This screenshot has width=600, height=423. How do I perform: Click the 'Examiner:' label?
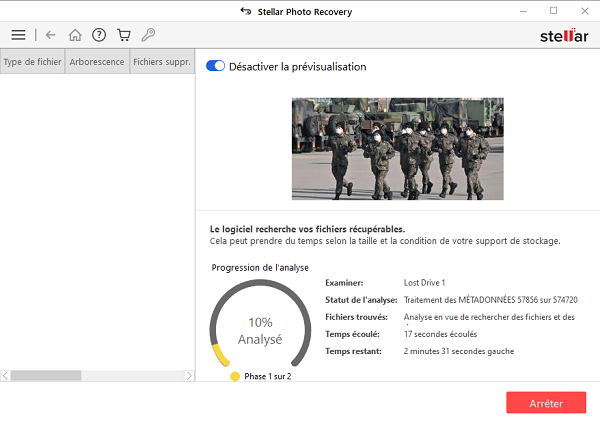(x=344, y=283)
